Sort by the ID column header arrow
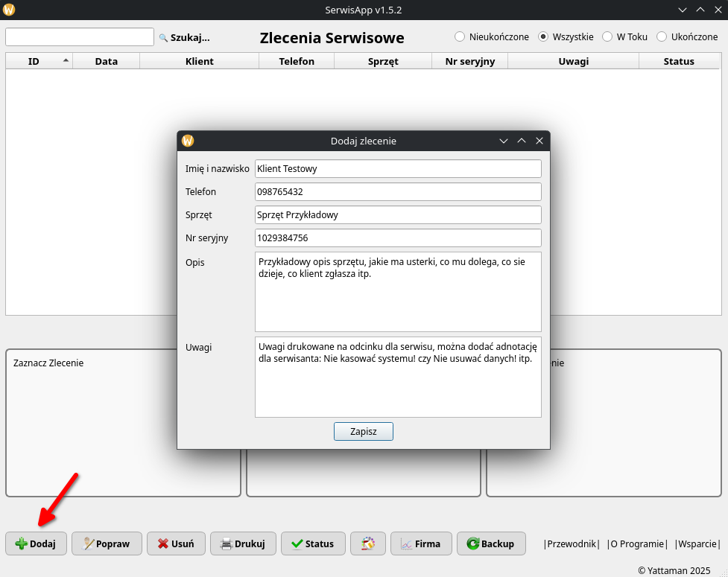The height and width of the screenshot is (577, 728). [66, 60]
